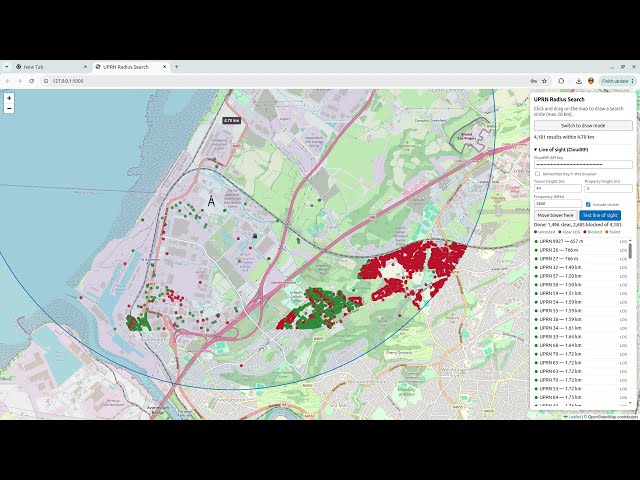Screen dimensions: 640x480
Task: Select the UPRN 9927 — 657 m result
Action: point(580,242)
